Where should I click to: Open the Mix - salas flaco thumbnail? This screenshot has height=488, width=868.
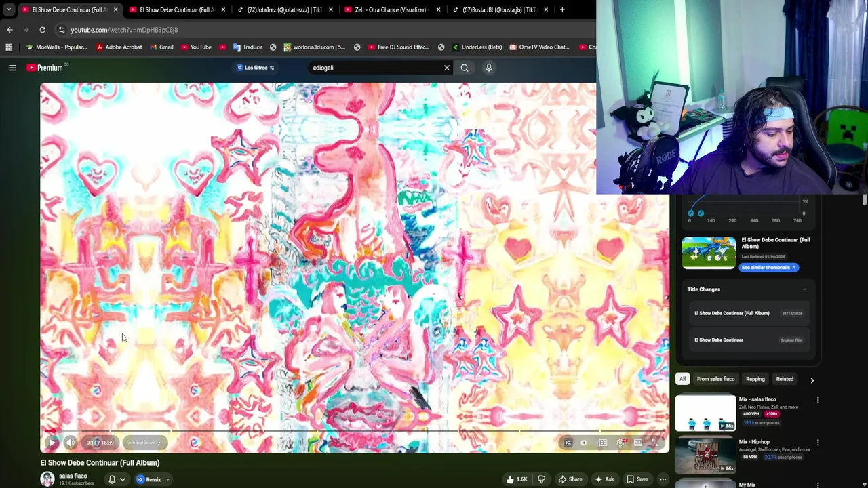pyautogui.click(x=705, y=413)
